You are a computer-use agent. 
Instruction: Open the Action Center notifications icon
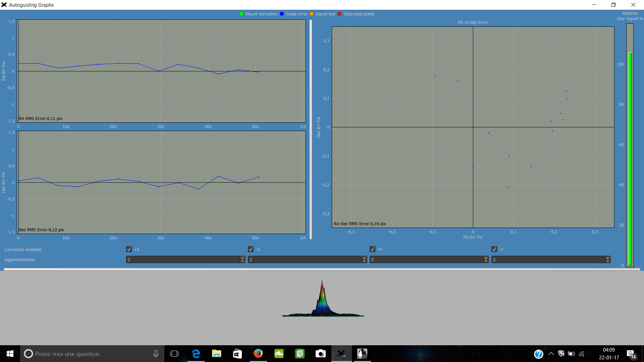(631, 354)
